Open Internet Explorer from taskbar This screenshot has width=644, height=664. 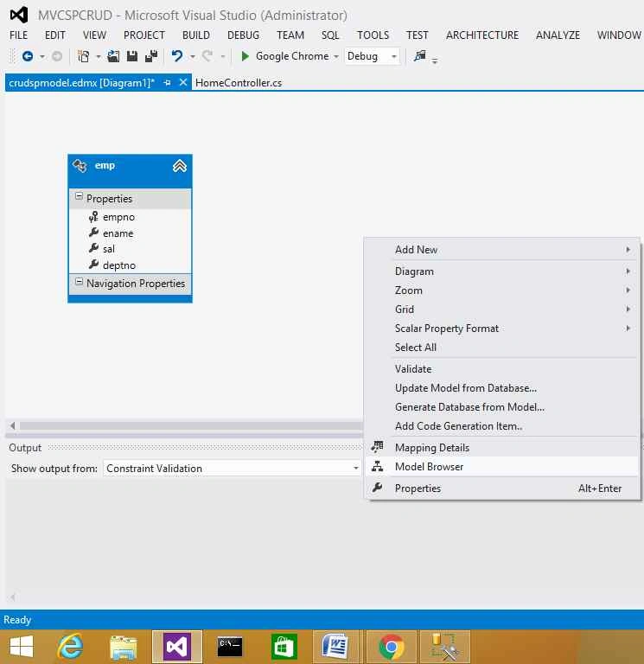70,647
